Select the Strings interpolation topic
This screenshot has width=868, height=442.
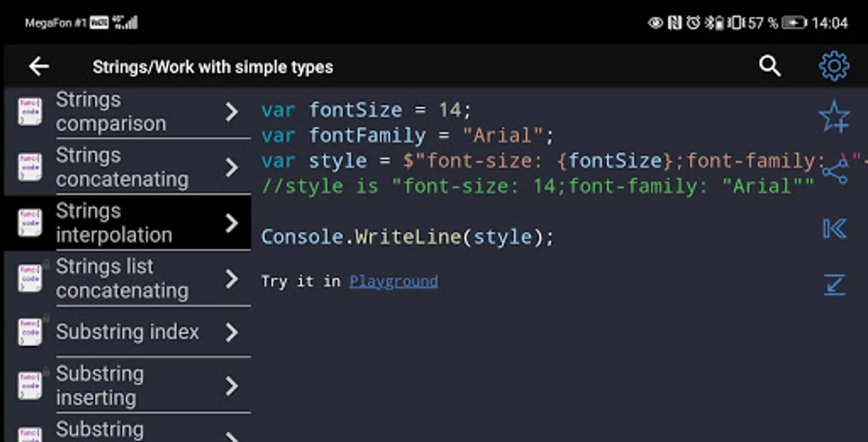point(128,222)
